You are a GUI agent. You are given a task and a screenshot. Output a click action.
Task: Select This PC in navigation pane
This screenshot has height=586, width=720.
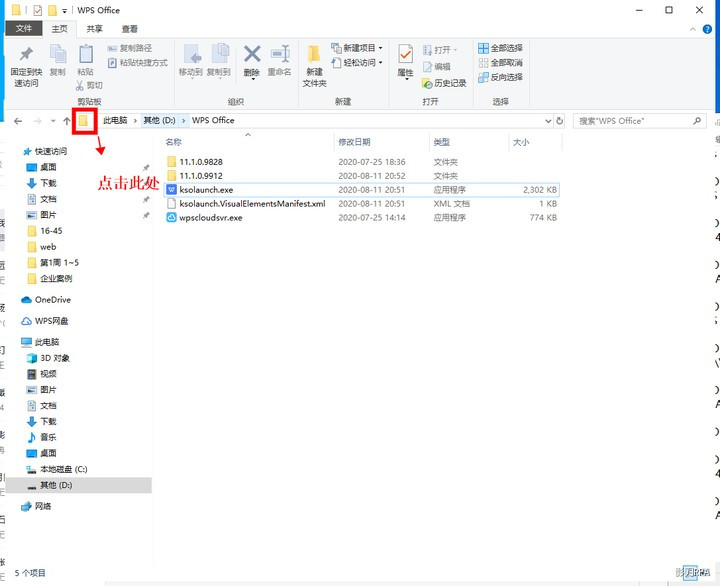40,342
